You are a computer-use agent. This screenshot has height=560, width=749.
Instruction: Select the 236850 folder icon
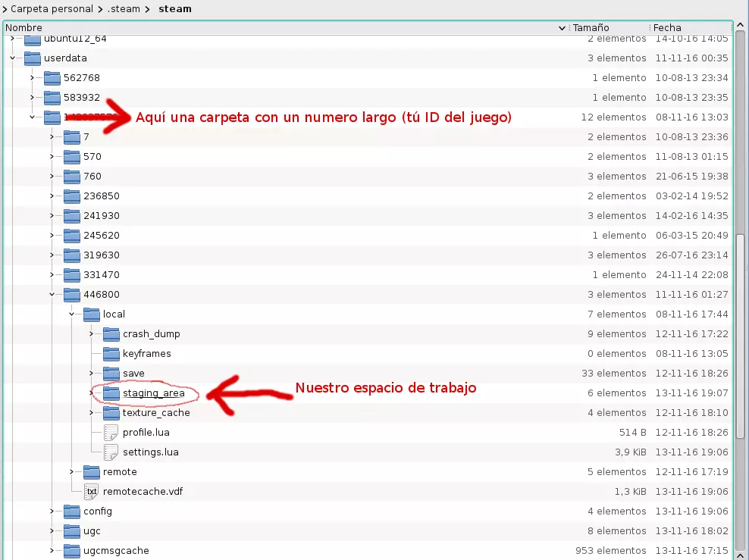click(x=72, y=196)
